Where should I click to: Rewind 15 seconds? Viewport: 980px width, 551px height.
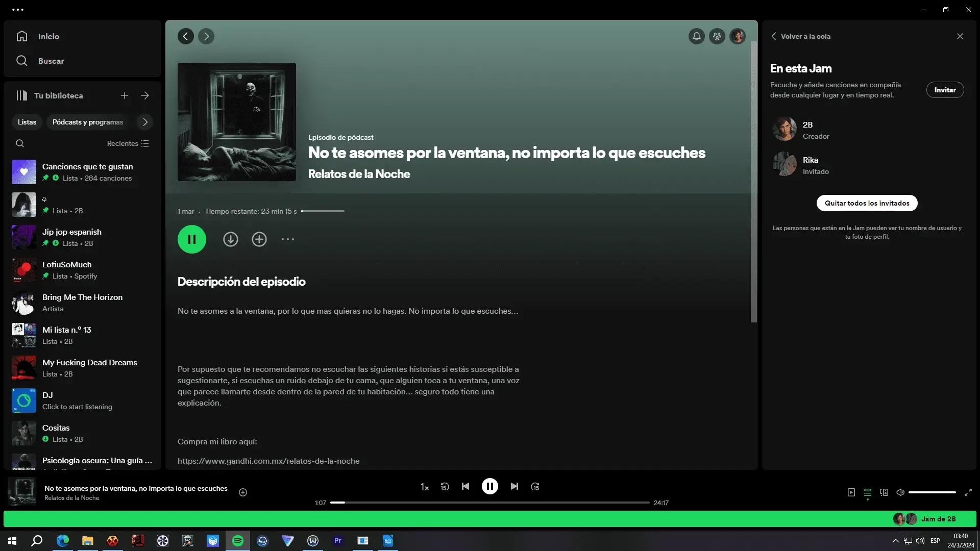pos(445,487)
